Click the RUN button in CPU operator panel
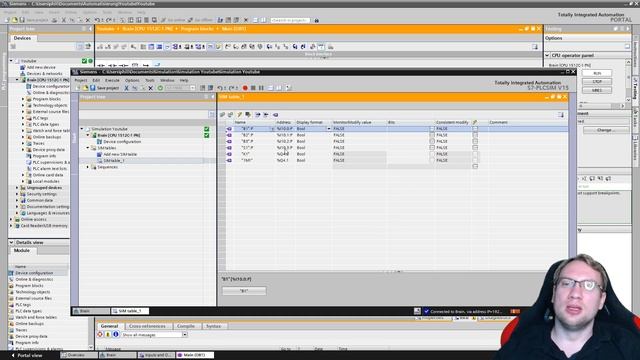640x360 pixels. click(597, 73)
